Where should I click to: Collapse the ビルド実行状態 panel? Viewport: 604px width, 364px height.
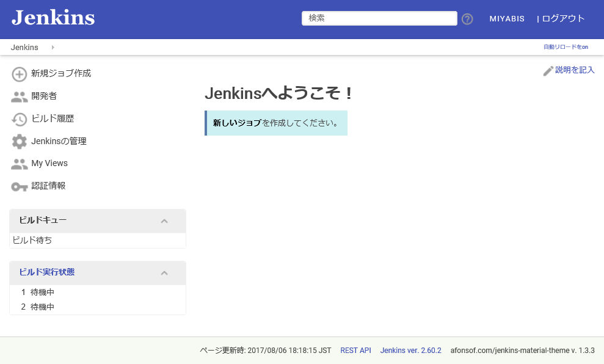(x=164, y=273)
